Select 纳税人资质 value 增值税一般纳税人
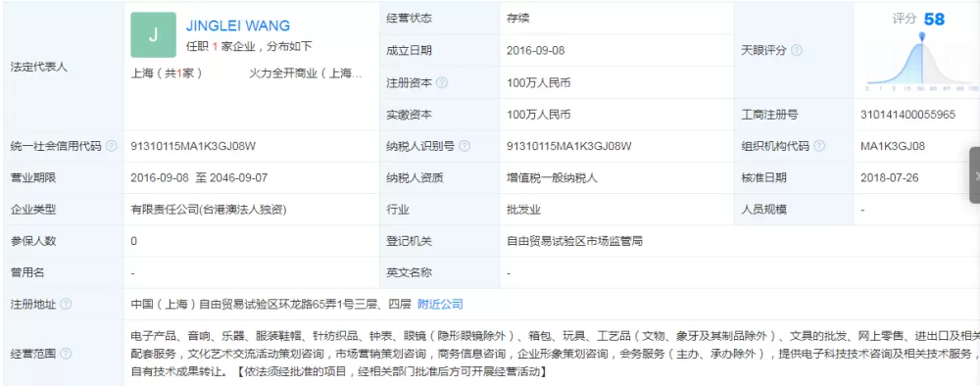The width and height of the screenshot is (980, 386). pos(552,178)
